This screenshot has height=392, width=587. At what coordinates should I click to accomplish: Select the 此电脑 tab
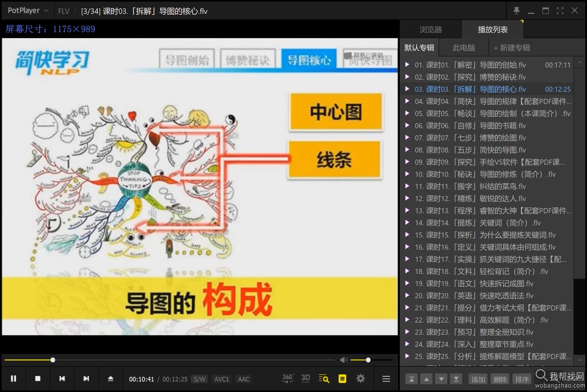(464, 48)
